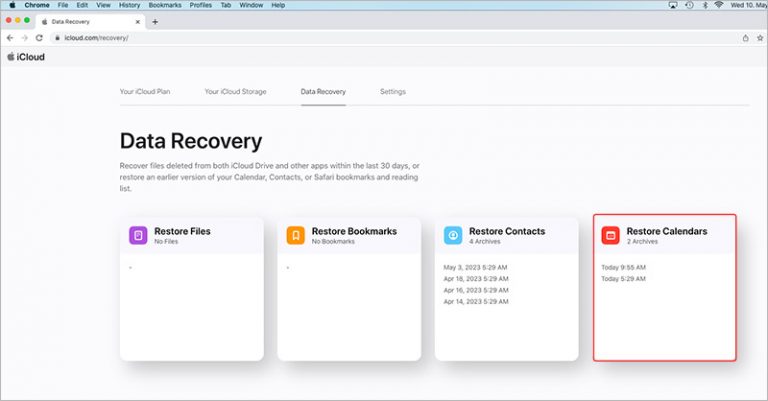768x401 pixels.
Task: Reload the page with refresh icon
Action: [x=39, y=38]
